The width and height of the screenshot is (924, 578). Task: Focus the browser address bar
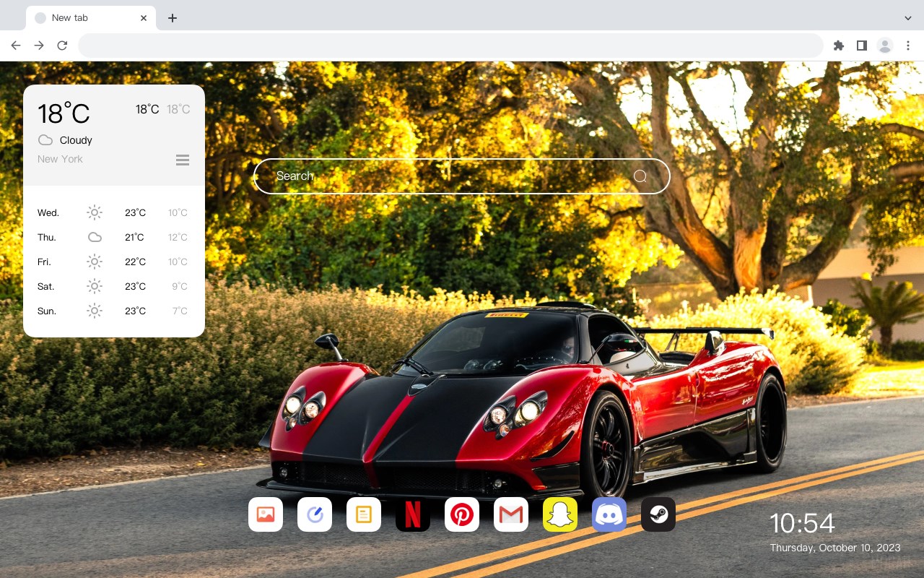(450, 46)
